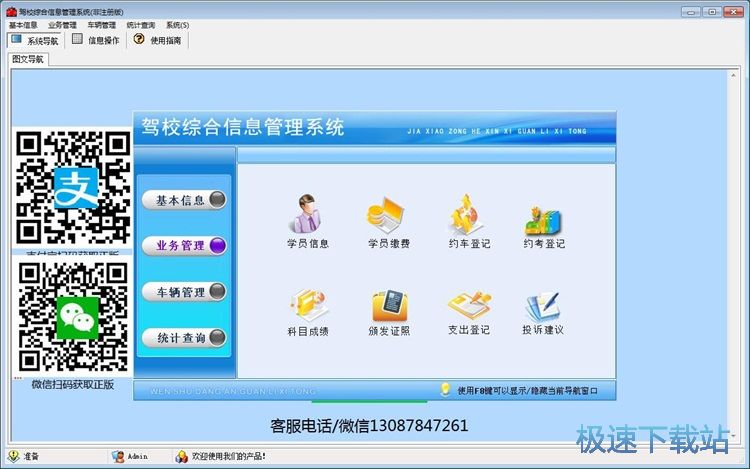This screenshot has height=469, width=750.
Task: Open the 业务管理 menu in menu bar
Action: tap(62, 25)
